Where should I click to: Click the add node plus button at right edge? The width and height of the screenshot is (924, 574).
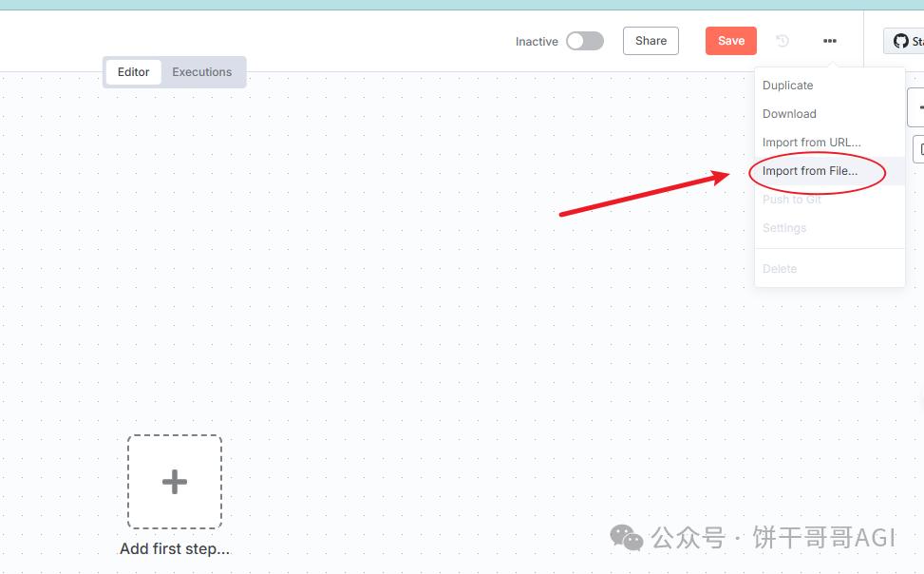[917, 107]
